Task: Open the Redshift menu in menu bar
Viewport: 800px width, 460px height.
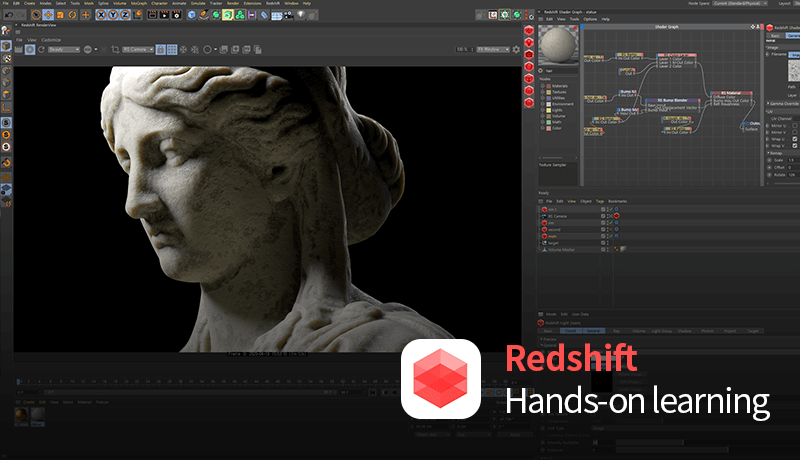Action: coord(272,3)
